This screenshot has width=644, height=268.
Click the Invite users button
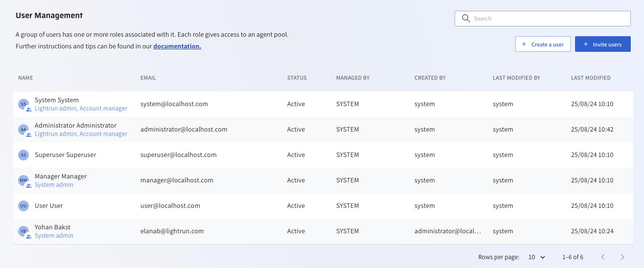tap(602, 44)
